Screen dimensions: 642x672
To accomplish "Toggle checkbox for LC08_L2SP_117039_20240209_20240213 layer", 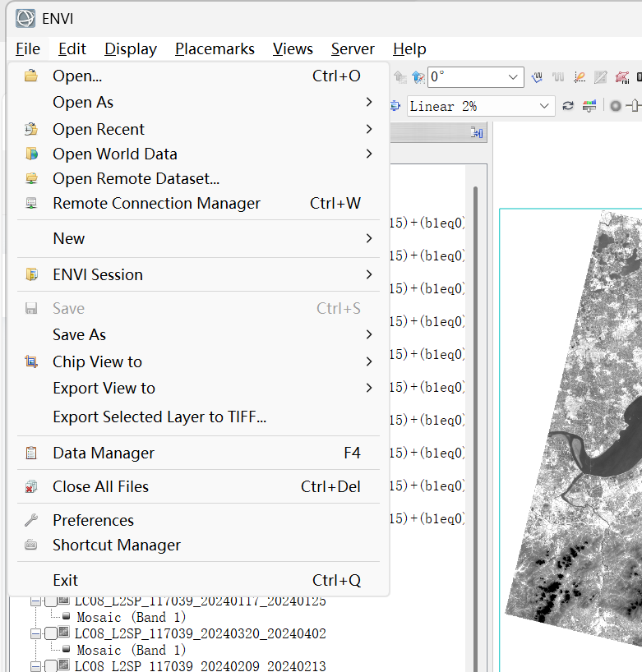I will click(51, 665).
